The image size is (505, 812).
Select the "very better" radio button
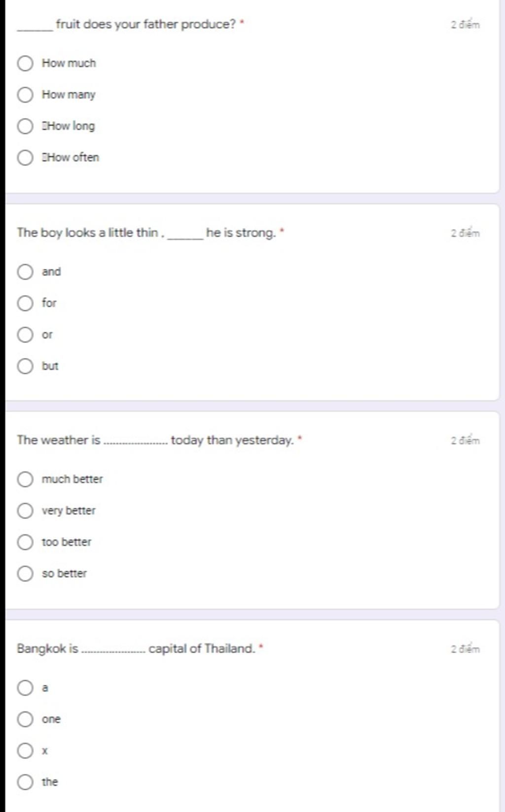(25, 511)
